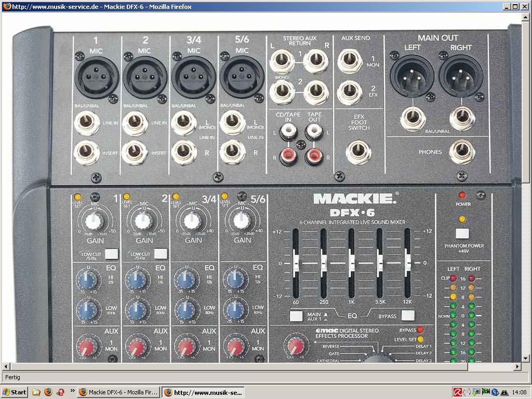Viewport: 532px width, 399px height.
Task: Click the channel 3/4 GAIN knob
Action: 192,221
